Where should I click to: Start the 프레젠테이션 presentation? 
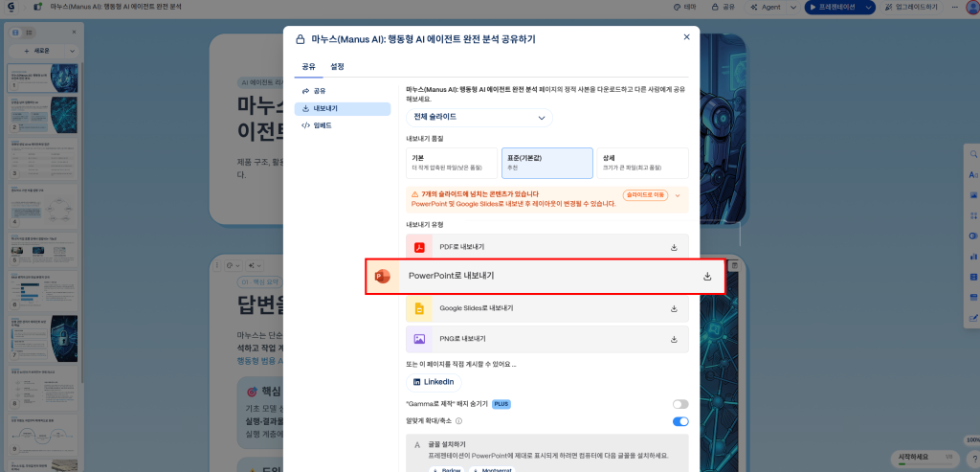(x=832, y=7)
